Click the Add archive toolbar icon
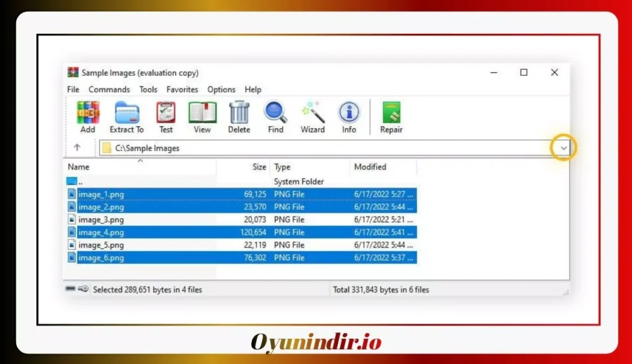This screenshot has height=364, width=632. coord(88,112)
